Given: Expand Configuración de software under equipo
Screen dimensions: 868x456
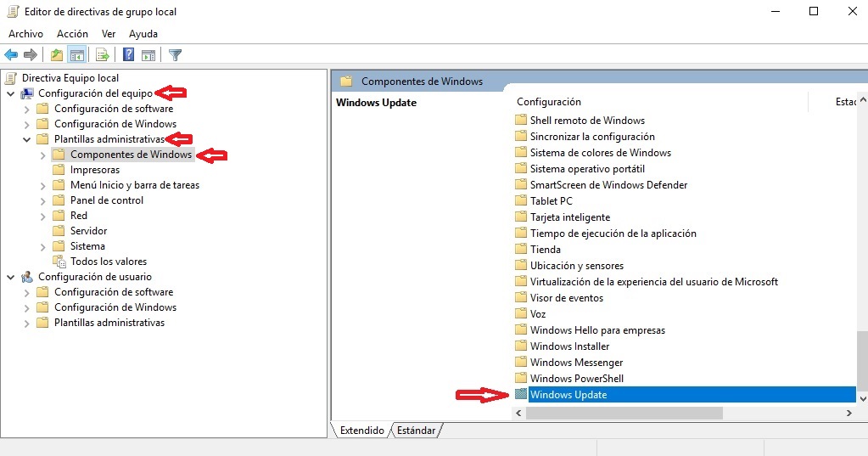Looking at the screenshot, I should [26, 110].
